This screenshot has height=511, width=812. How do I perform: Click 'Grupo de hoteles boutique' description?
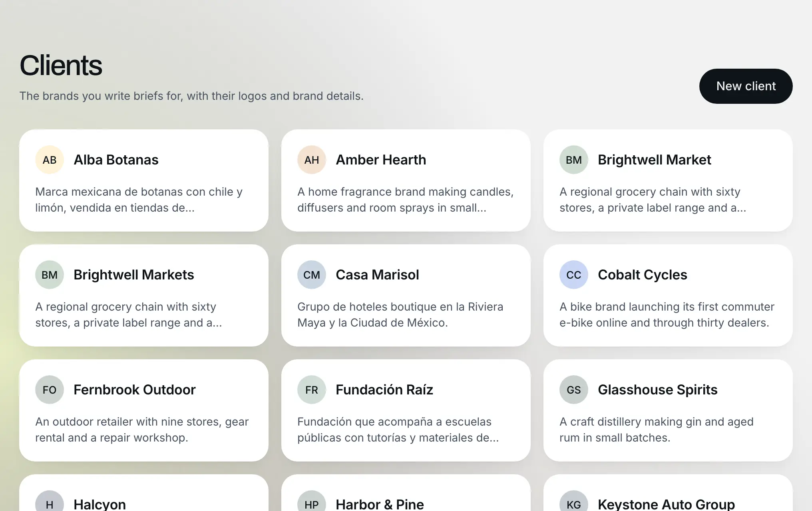tap(400, 315)
